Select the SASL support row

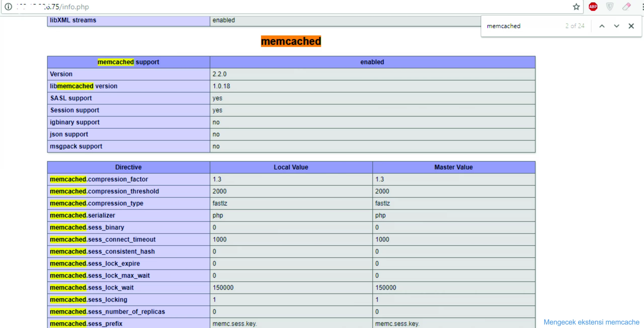pyautogui.click(x=71, y=98)
